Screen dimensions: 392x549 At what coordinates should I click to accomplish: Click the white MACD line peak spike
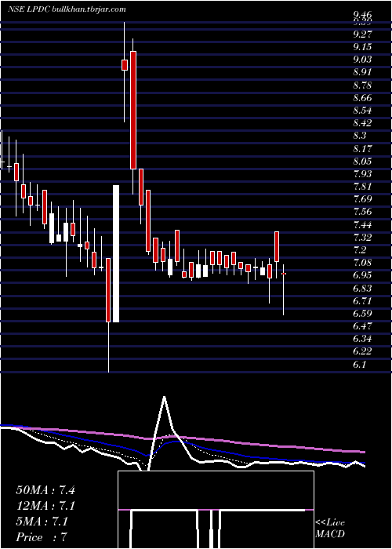(x=164, y=397)
